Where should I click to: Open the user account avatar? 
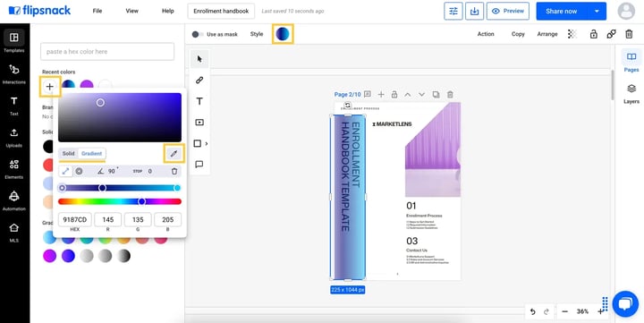tap(626, 11)
